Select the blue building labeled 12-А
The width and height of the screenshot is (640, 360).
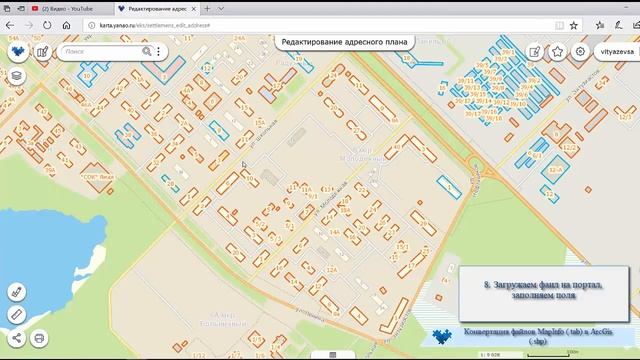(x=555, y=169)
